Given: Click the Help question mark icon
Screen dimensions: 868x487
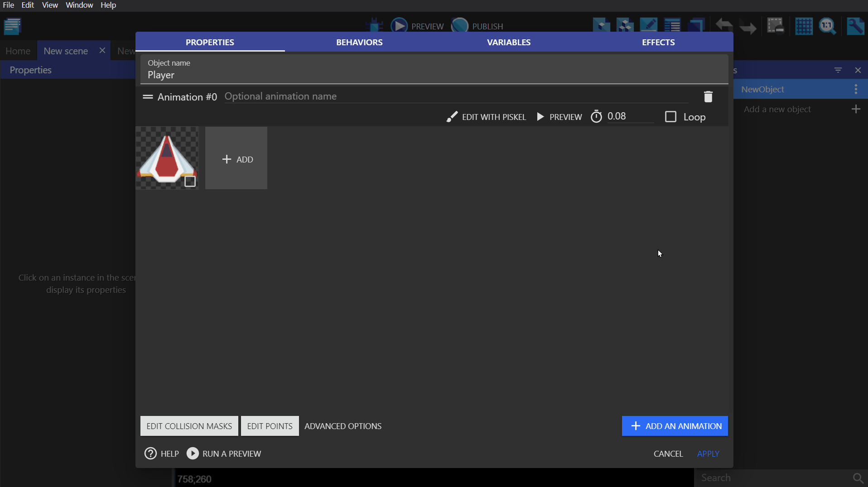Looking at the screenshot, I should (x=150, y=454).
